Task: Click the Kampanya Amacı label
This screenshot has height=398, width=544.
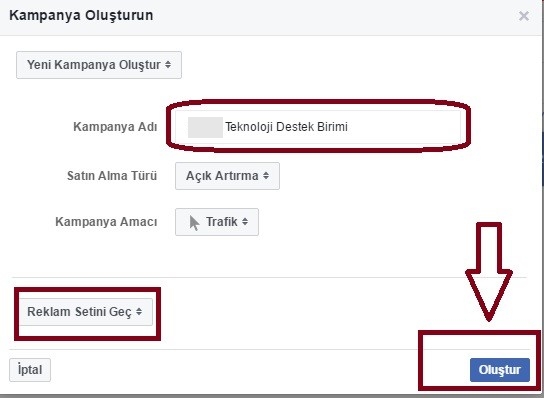Action: click(106, 222)
